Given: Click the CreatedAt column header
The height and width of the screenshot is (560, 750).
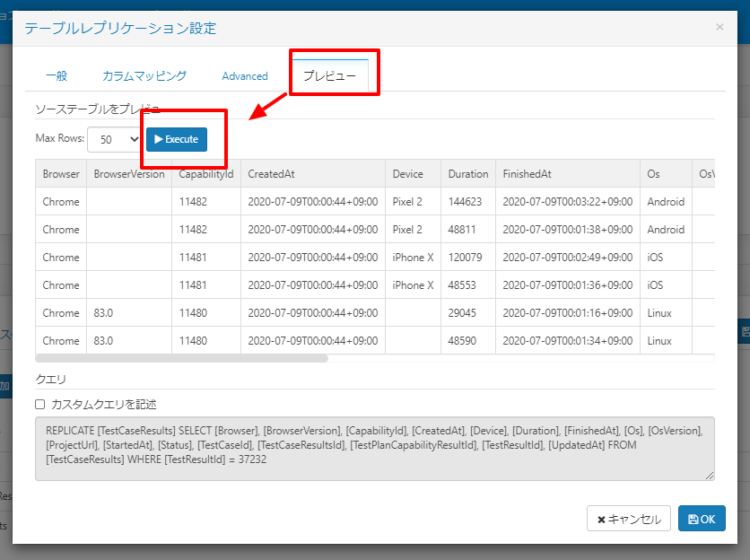Looking at the screenshot, I should pyautogui.click(x=313, y=174).
